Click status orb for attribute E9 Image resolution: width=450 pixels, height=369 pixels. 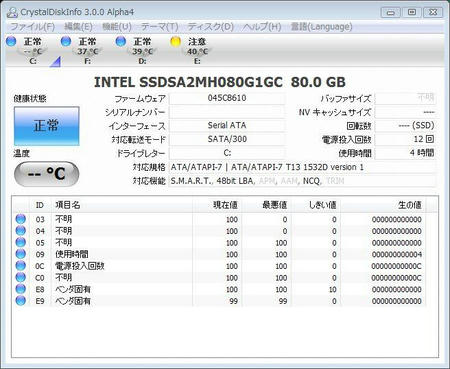click(x=21, y=301)
